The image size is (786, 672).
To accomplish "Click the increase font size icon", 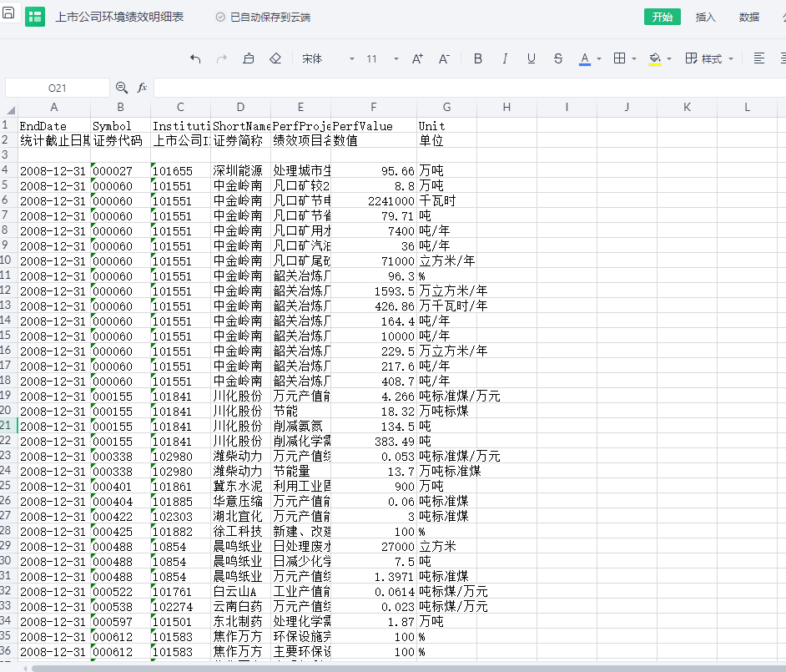I will point(418,58).
